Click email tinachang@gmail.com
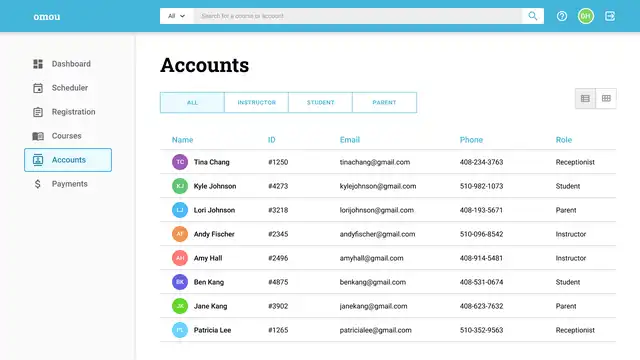Image resolution: width=640 pixels, height=360 pixels. (375, 162)
